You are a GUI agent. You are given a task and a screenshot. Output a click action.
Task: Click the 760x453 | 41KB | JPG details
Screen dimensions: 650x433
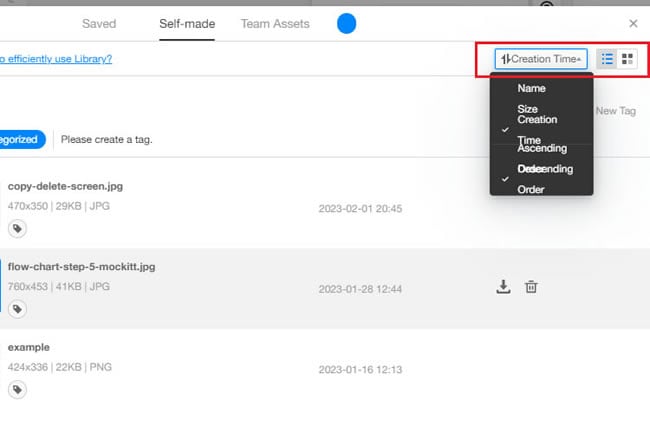(x=58, y=286)
